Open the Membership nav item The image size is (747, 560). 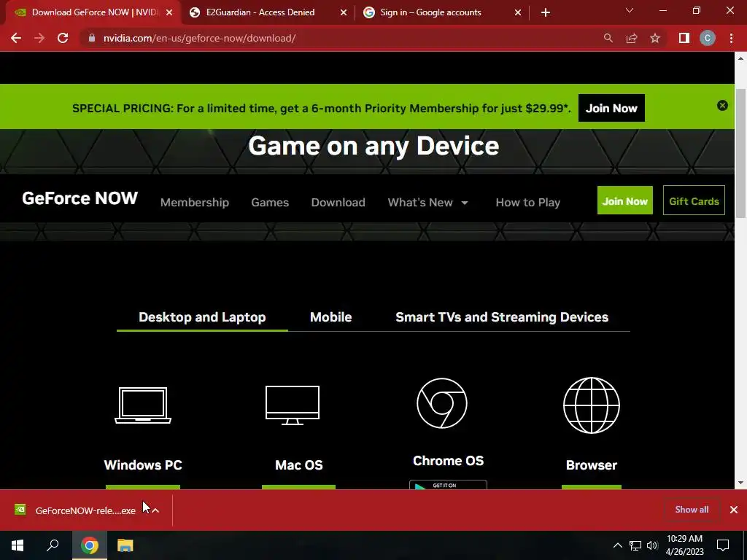(194, 203)
